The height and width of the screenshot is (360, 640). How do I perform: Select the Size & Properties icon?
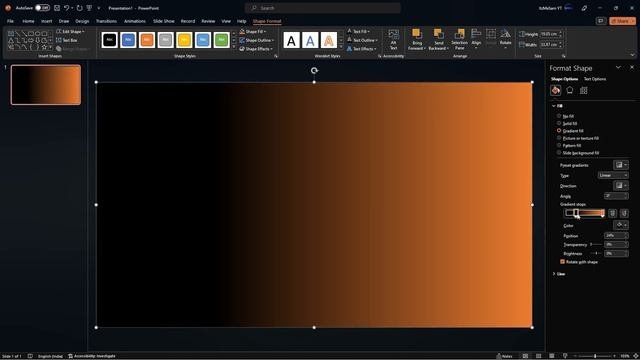click(584, 90)
